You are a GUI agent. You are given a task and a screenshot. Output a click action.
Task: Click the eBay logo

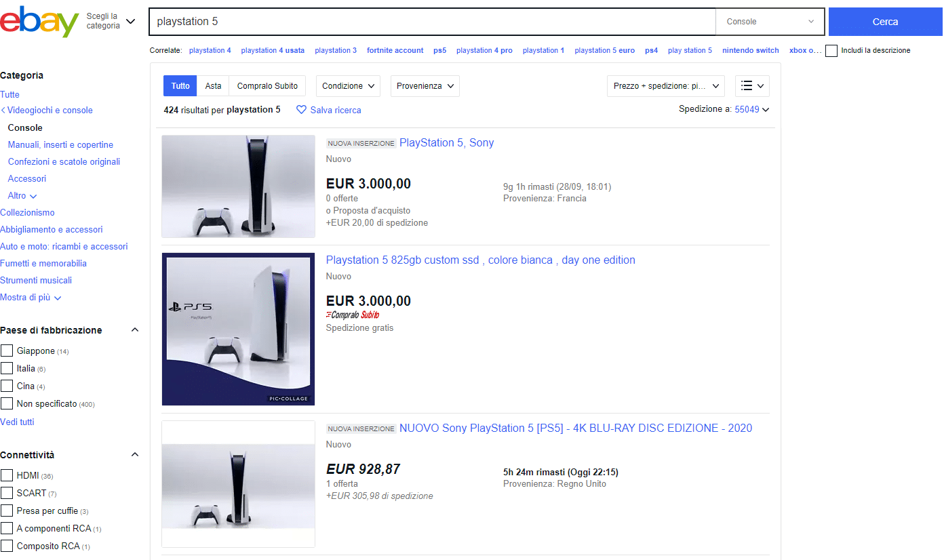(x=39, y=22)
